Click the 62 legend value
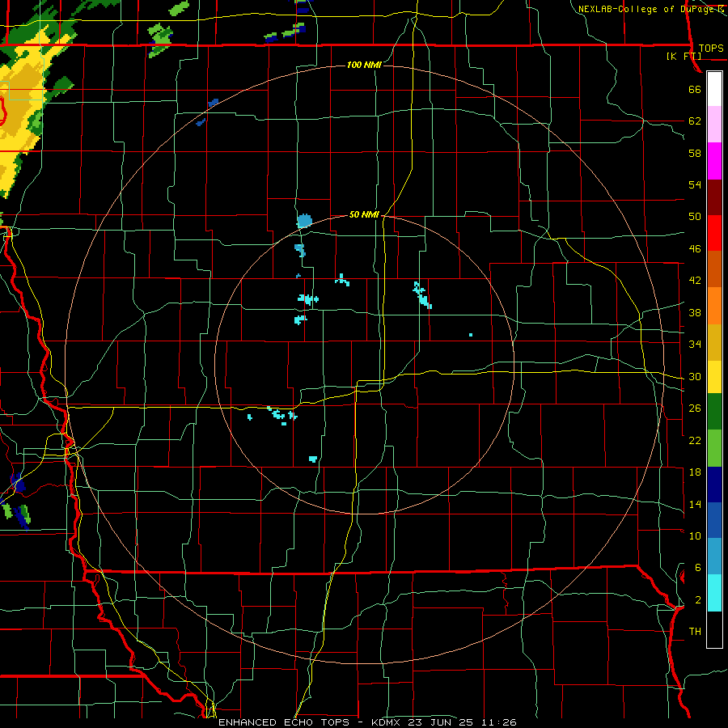Screen dimensions: 728x728 pos(695,121)
